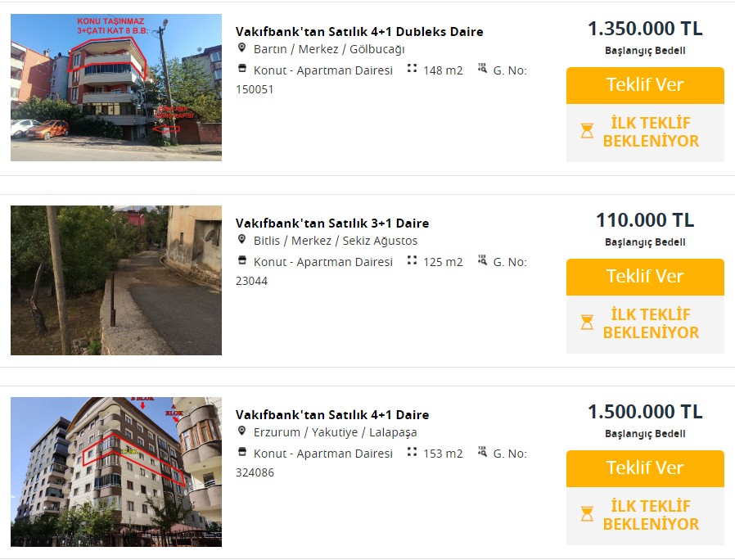Click location pin icon for Bitlis listing
Screen dimensions: 735x560
241,240
